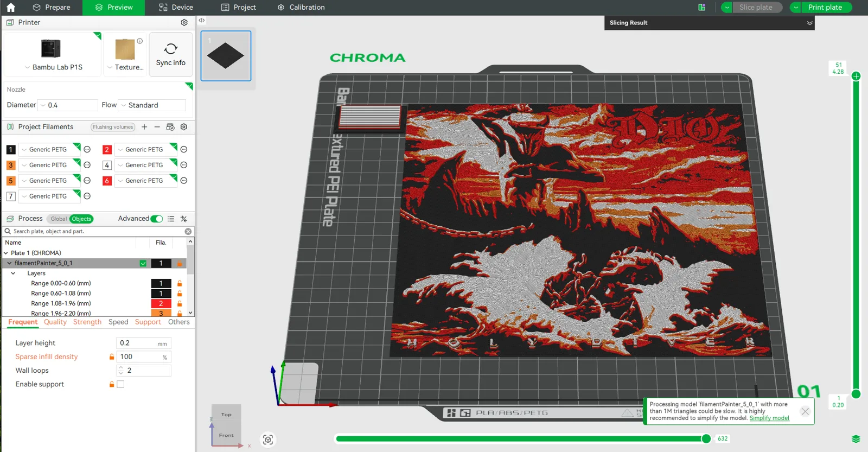Open the Device tab
The width and height of the screenshot is (868, 452).
176,8
